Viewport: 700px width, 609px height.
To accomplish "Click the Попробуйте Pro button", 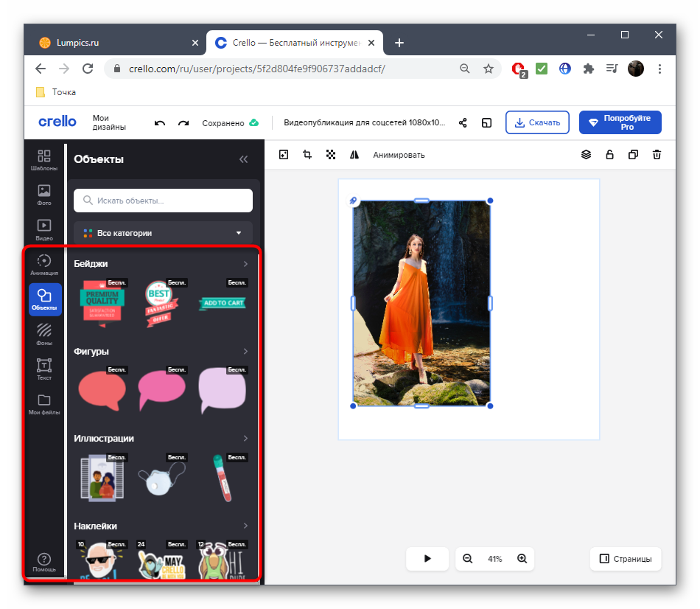I will tap(620, 122).
